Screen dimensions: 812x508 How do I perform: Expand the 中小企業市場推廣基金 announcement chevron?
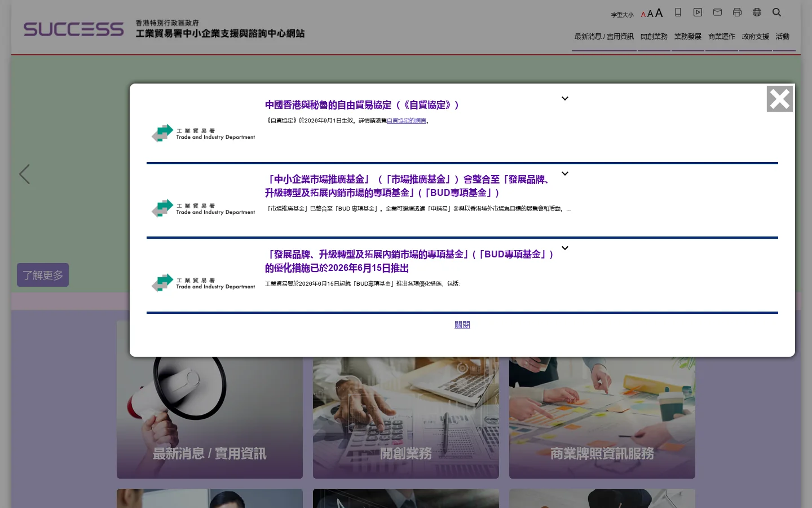pos(565,174)
